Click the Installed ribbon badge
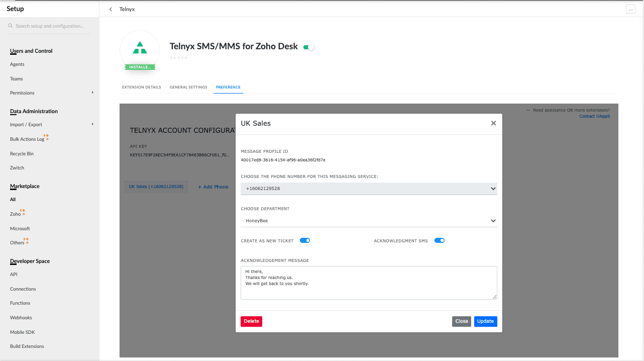 (140, 67)
